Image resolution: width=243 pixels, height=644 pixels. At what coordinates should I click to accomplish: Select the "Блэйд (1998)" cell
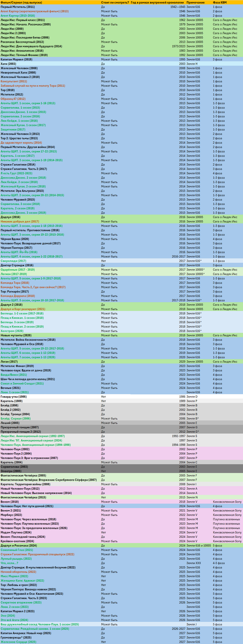click(9, 405)
